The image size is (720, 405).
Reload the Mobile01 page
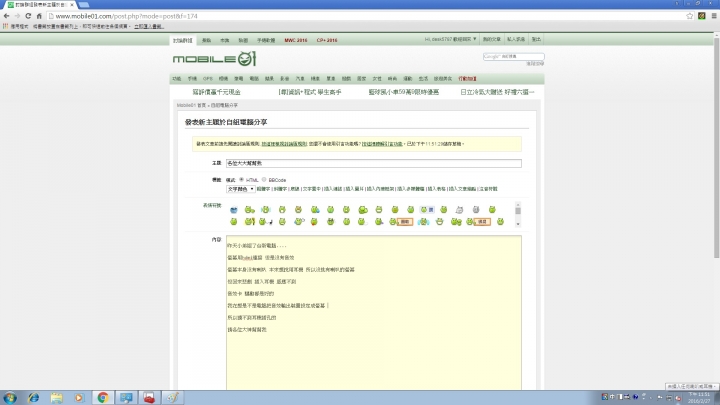point(28,16)
